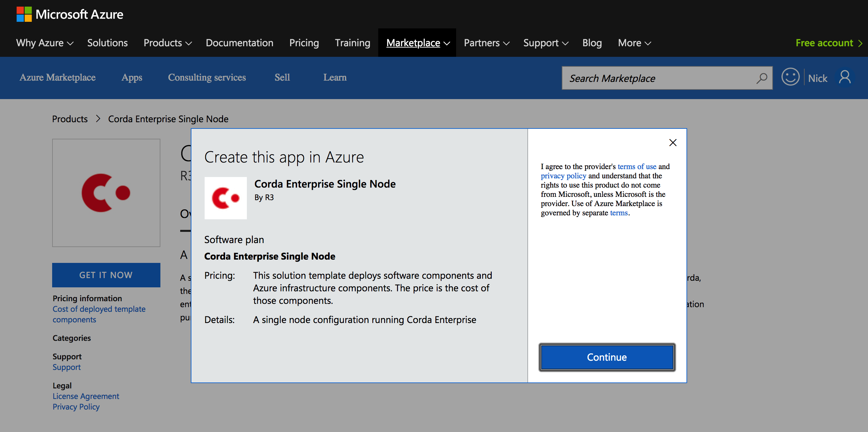Viewport: 868px width, 432px height.
Task: Open the Sell tab
Action: tap(282, 77)
